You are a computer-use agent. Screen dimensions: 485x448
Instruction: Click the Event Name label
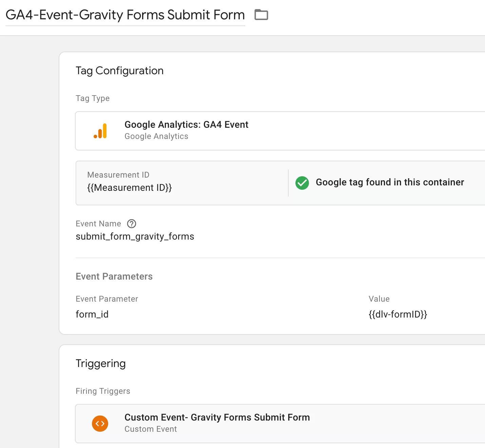click(98, 224)
